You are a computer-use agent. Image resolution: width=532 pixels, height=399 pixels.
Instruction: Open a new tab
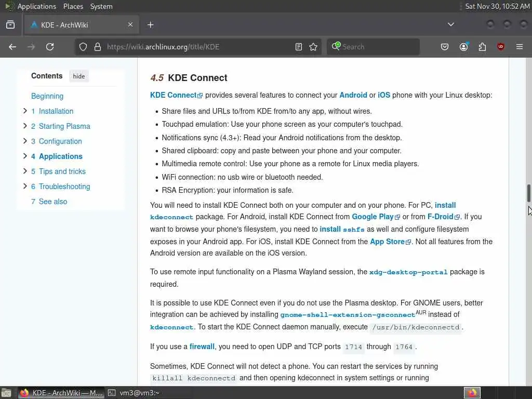pos(151,25)
